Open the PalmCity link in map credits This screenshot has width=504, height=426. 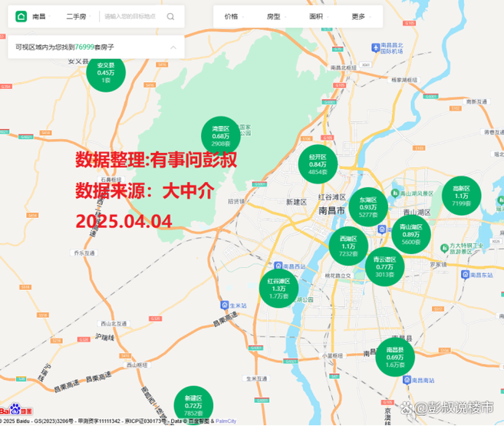click(x=226, y=421)
